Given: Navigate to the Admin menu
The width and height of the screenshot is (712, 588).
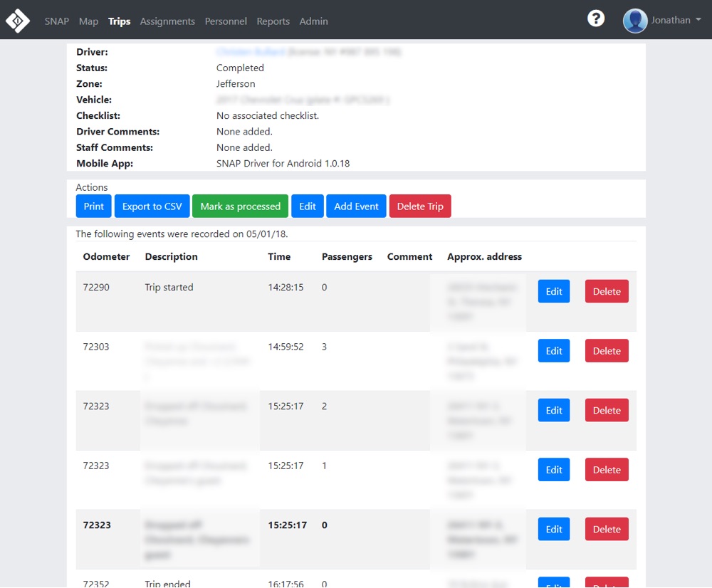Looking at the screenshot, I should point(313,21).
